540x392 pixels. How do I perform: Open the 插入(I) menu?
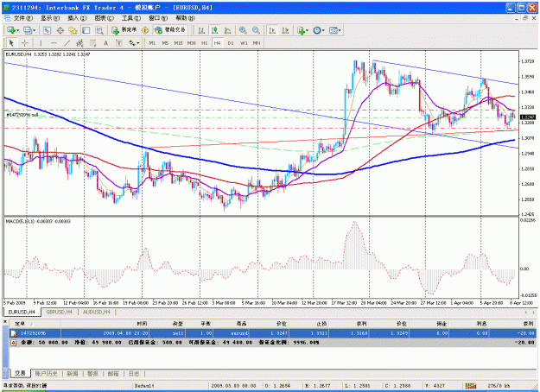click(77, 18)
